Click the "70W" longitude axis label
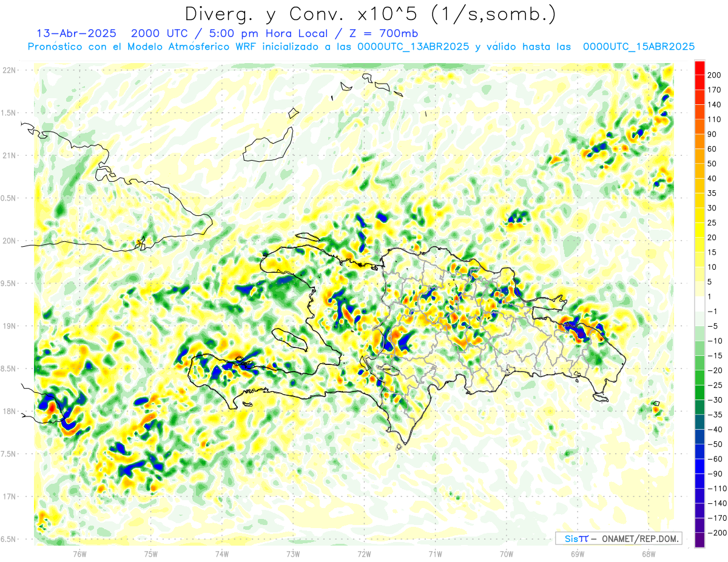Screen dimensions: 728x562 click(507, 554)
